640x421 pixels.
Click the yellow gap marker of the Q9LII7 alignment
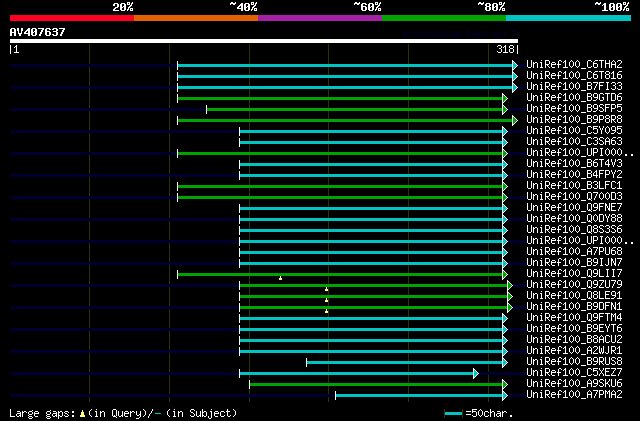280,278
